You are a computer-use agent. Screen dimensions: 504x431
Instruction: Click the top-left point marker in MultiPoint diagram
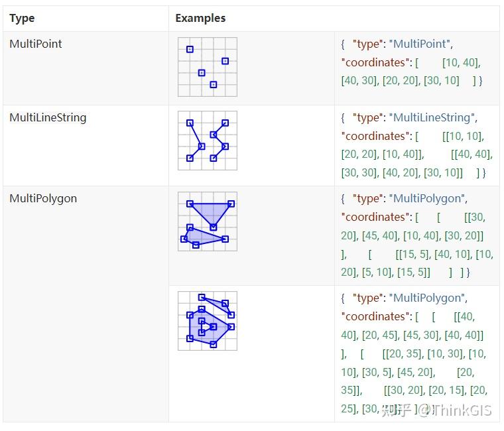190,49
